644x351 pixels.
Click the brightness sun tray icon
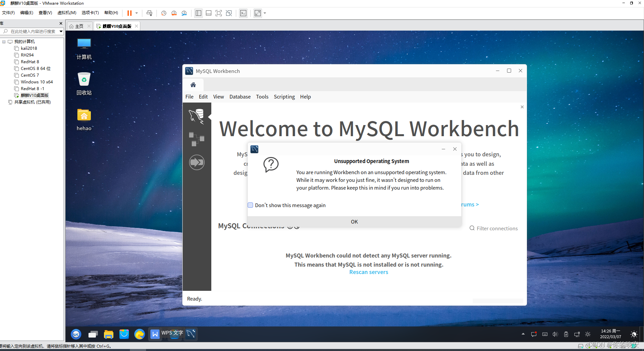[588, 334]
